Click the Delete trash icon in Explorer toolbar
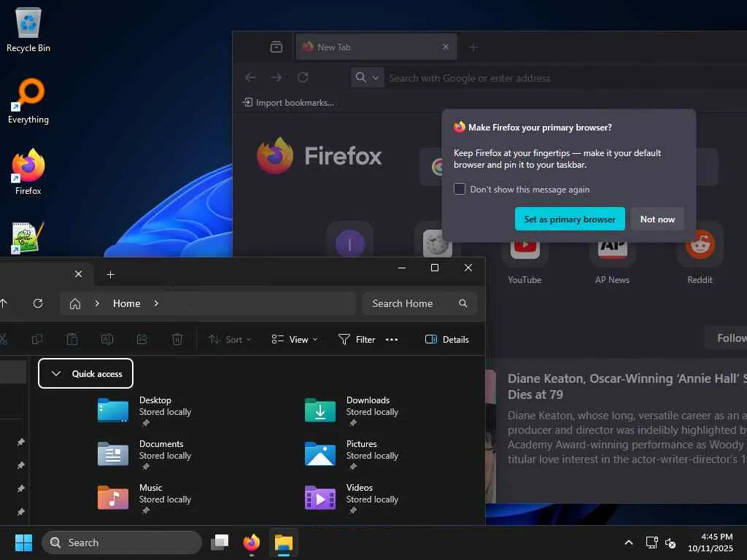The height and width of the screenshot is (560, 747). (x=177, y=339)
